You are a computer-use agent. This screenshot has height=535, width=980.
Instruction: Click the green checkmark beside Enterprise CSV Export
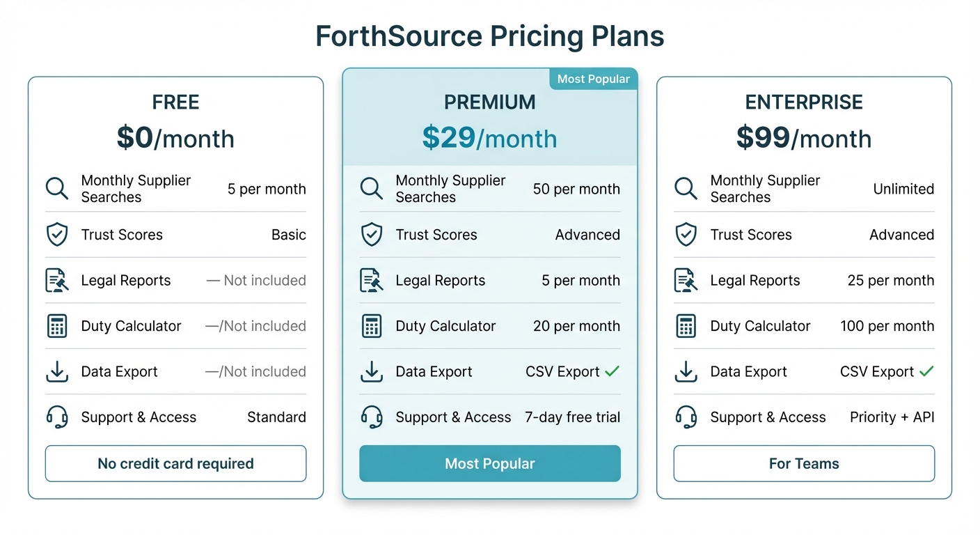[926, 371]
